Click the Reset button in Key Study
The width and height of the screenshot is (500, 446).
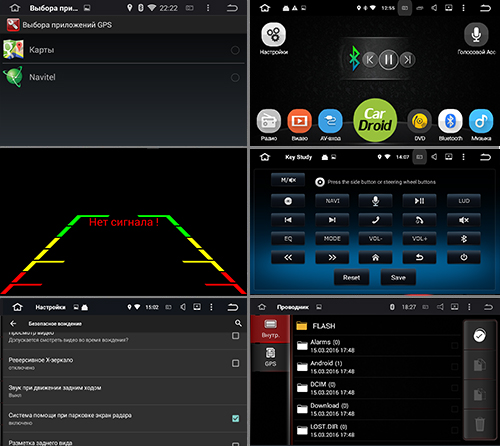(351, 277)
